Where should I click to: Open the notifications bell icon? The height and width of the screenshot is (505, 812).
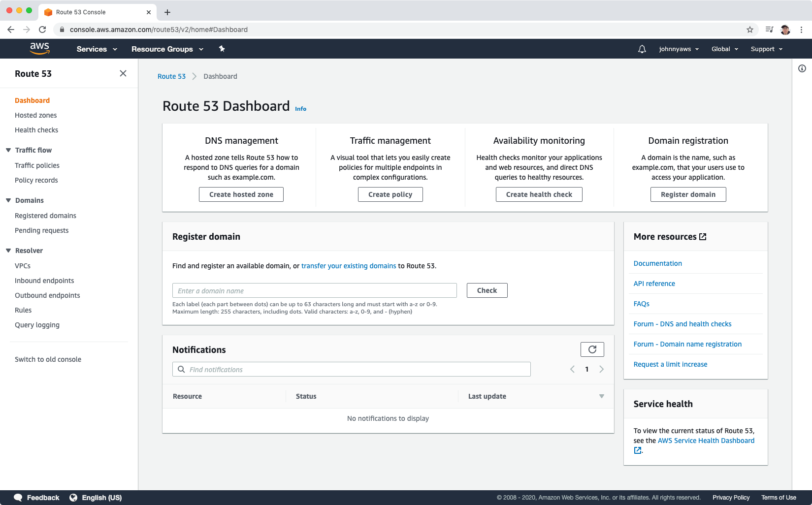pyautogui.click(x=642, y=49)
